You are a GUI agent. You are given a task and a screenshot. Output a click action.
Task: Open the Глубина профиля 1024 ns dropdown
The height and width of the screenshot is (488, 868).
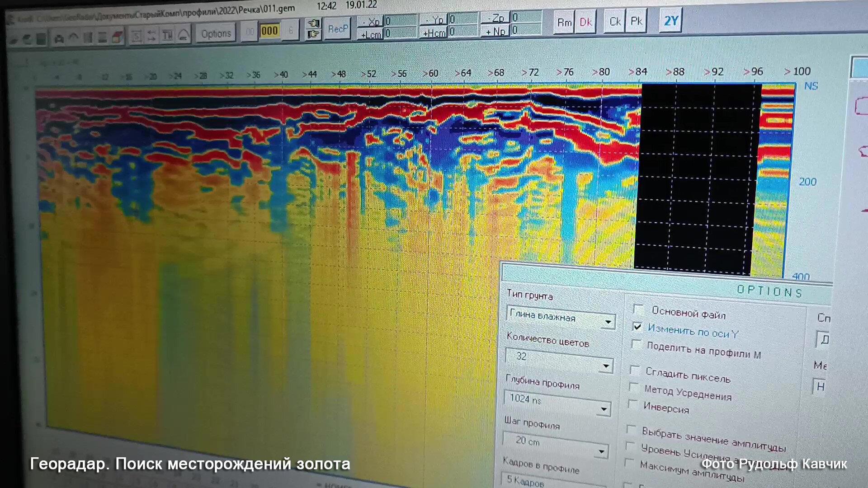pos(604,409)
